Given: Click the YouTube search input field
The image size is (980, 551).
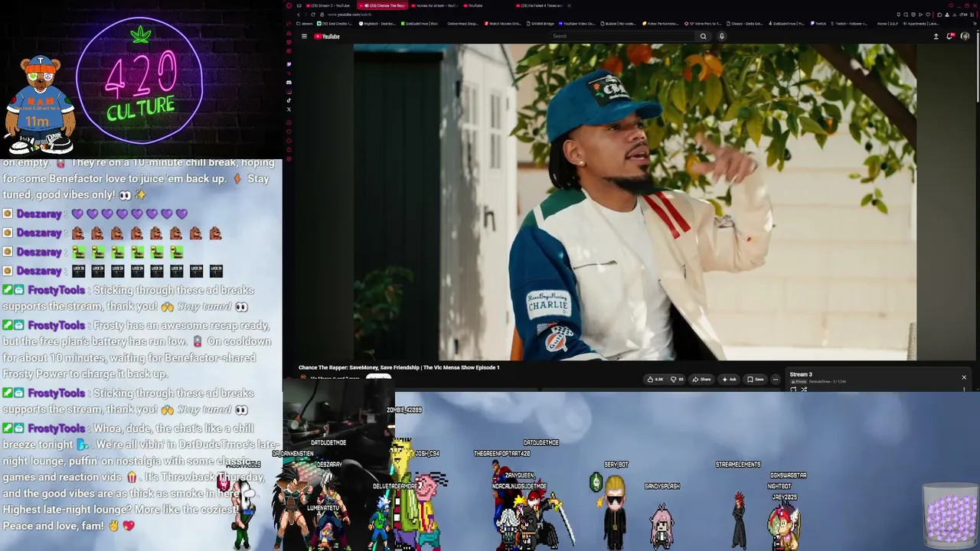Looking at the screenshot, I should (x=622, y=36).
